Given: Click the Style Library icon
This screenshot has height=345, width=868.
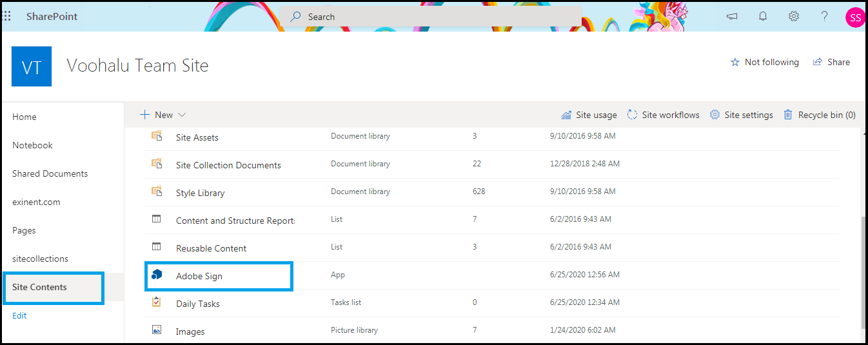Looking at the screenshot, I should (x=156, y=192).
